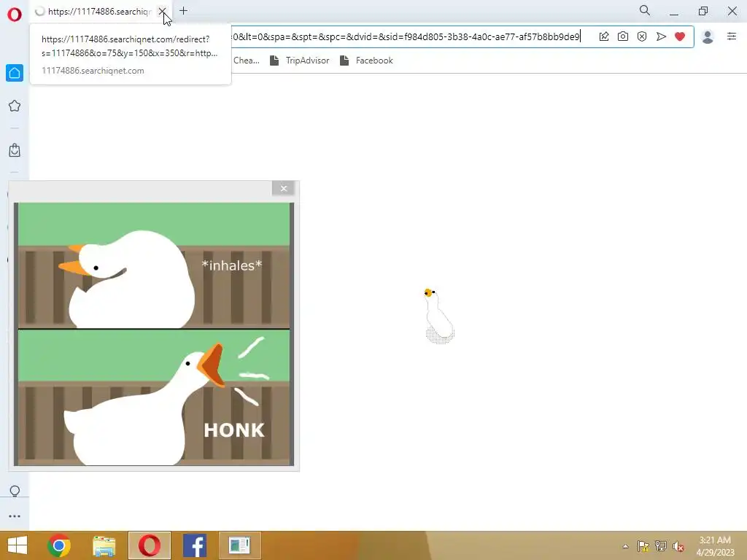
Task: Show hidden tray icons arrow
Action: coord(625,546)
